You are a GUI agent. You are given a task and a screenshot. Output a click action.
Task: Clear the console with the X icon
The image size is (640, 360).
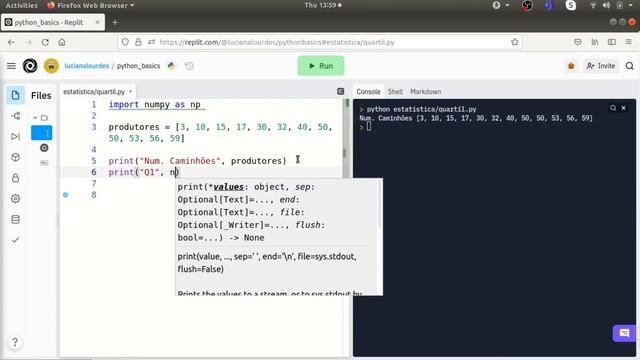click(x=623, y=108)
